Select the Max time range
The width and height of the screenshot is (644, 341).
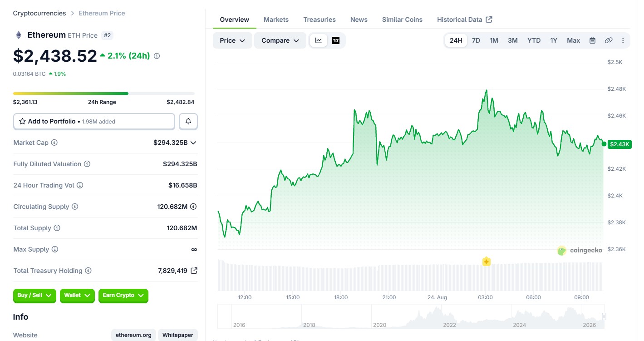(574, 40)
